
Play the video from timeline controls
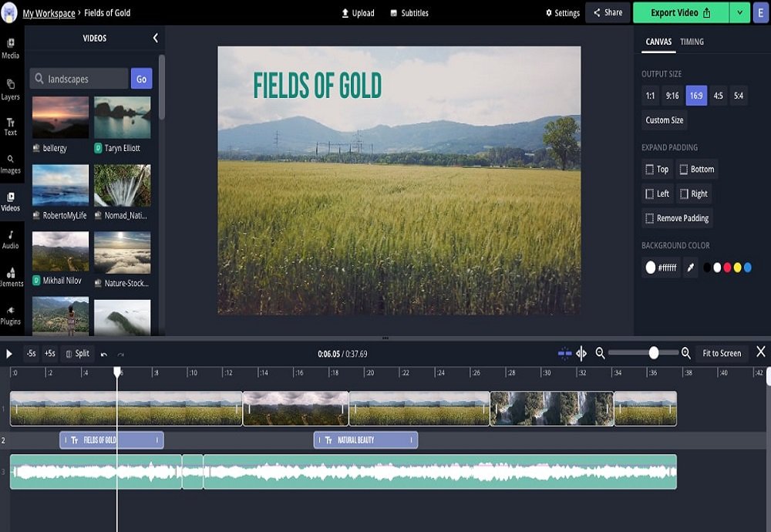[x=8, y=354]
